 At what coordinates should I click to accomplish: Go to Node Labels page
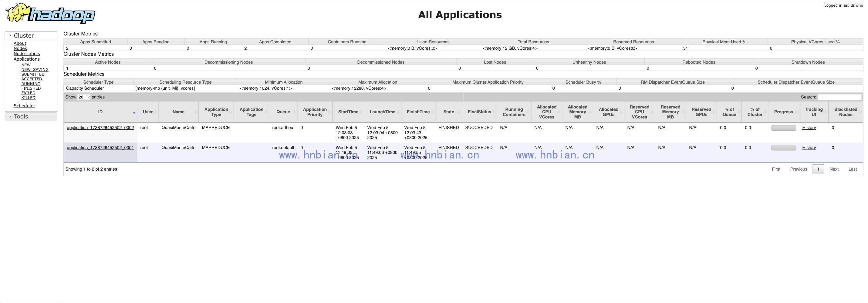[27, 54]
